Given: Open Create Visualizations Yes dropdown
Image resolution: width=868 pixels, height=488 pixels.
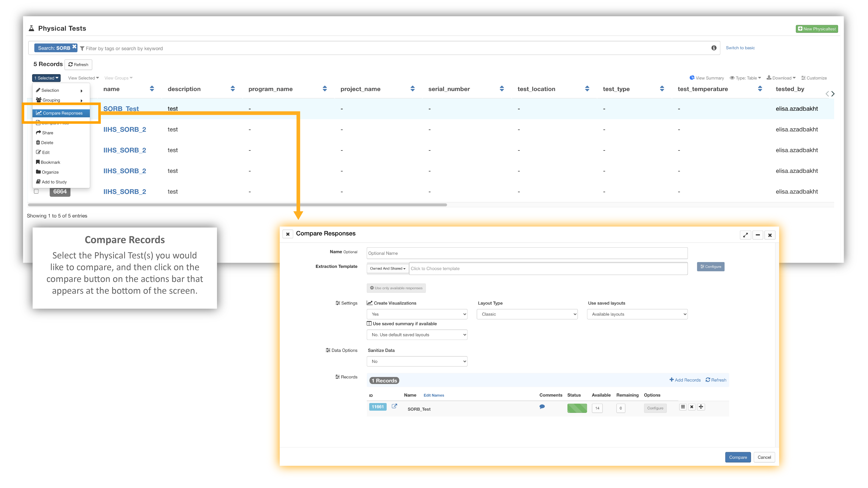Looking at the screenshot, I should [417, 314].
